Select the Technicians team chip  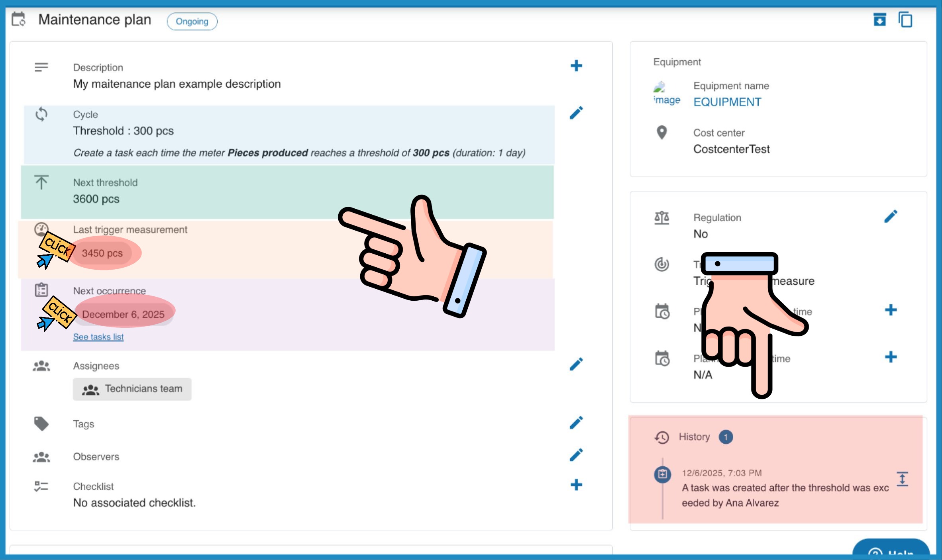(x=132, y=389)
